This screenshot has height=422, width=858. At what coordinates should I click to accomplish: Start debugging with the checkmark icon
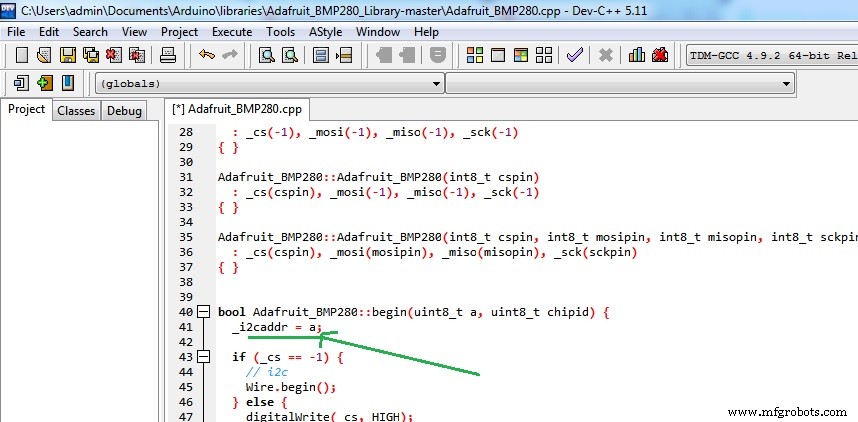[574, 55]
